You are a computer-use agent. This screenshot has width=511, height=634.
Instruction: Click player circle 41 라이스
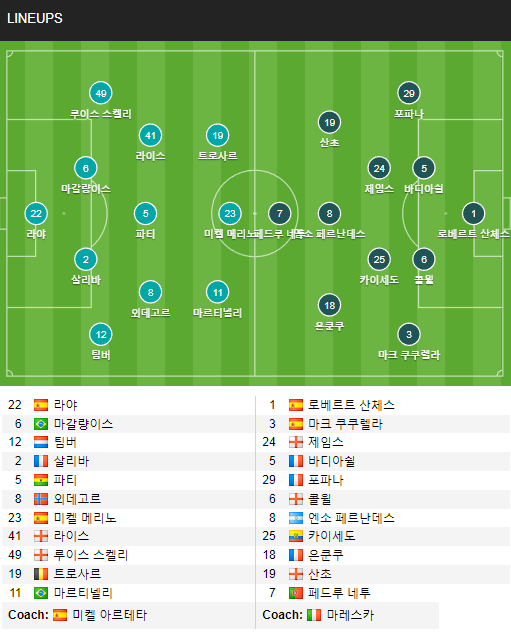click(150, 135)
